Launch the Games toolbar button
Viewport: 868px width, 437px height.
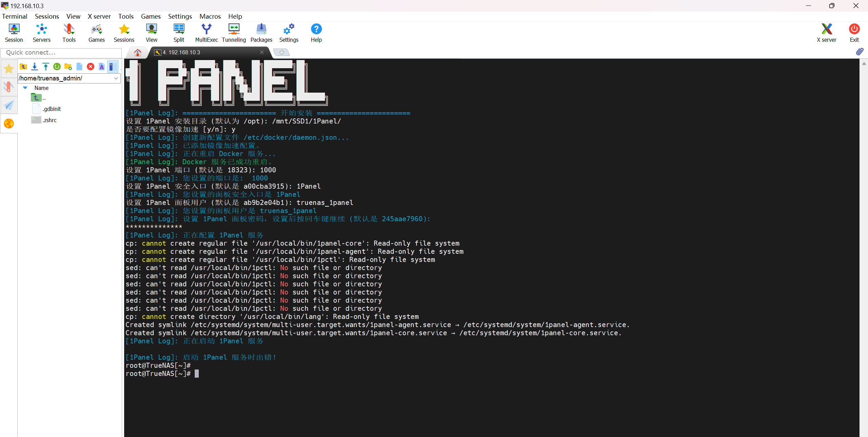point(97,33)
